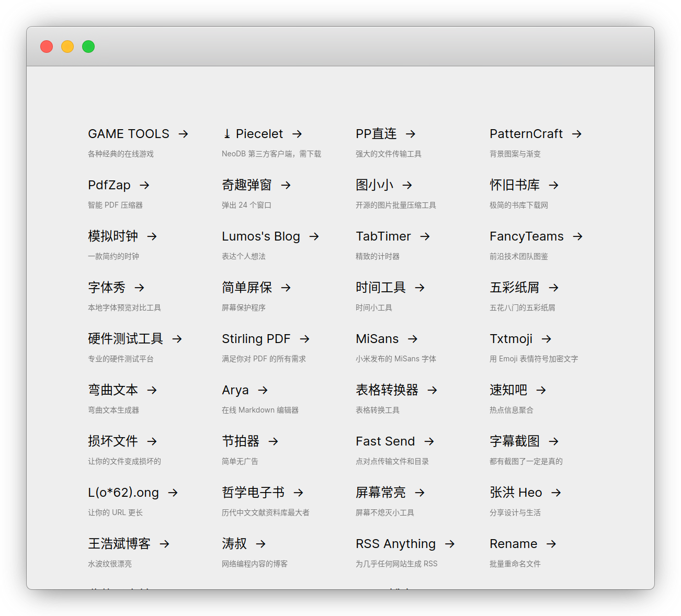Click the green maximize window button
681x616 pixels.
(88, 47)
